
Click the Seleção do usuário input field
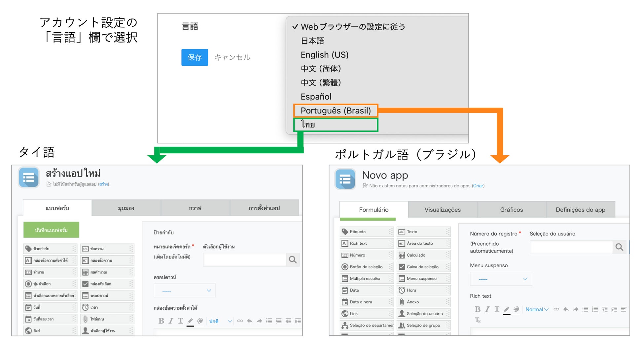click(571, 247)
